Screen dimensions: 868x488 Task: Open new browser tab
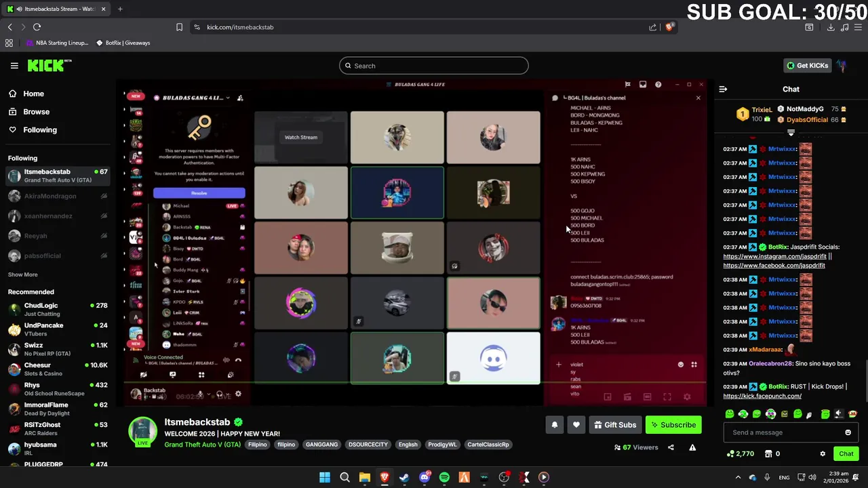(x=120, y=9)
